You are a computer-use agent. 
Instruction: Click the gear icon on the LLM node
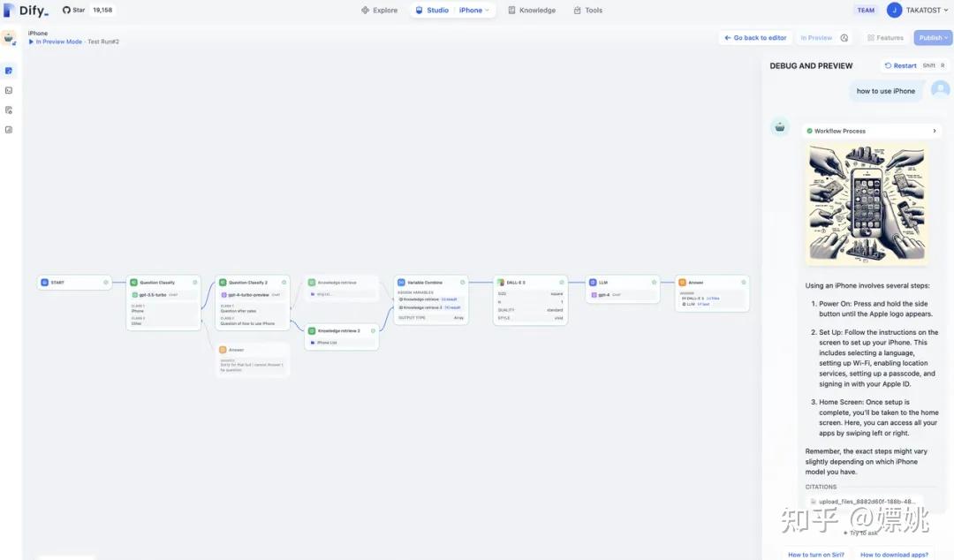(654, 282)
